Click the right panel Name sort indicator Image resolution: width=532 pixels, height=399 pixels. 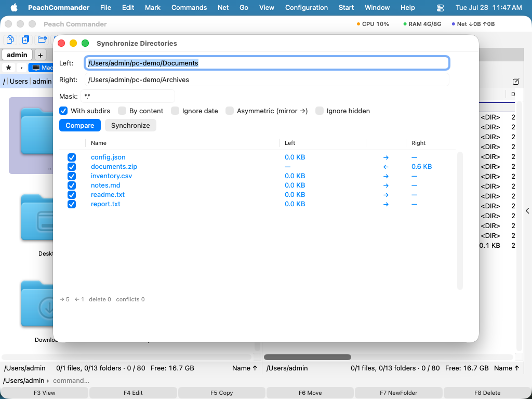[507, 368]
